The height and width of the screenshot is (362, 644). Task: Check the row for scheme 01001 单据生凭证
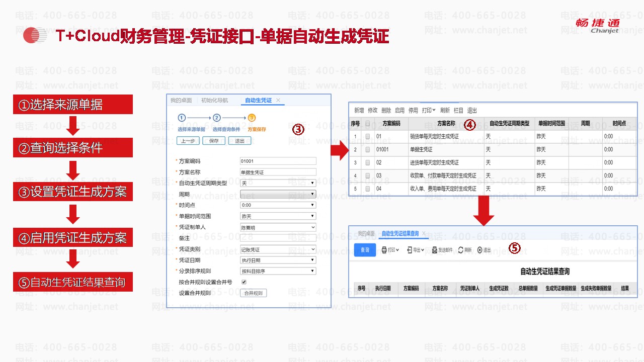368,149
